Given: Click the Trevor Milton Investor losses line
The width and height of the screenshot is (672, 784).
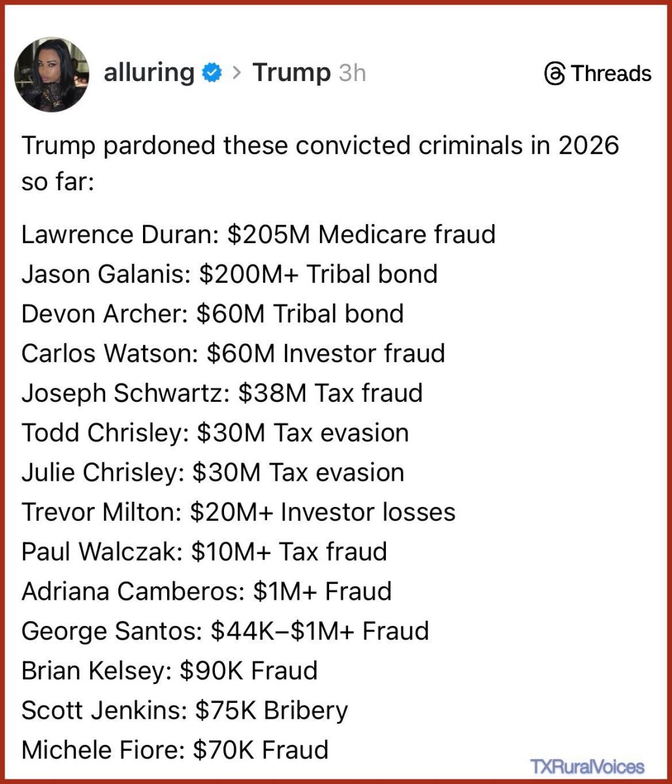Looking at the screenshot, I should point(238,512).
